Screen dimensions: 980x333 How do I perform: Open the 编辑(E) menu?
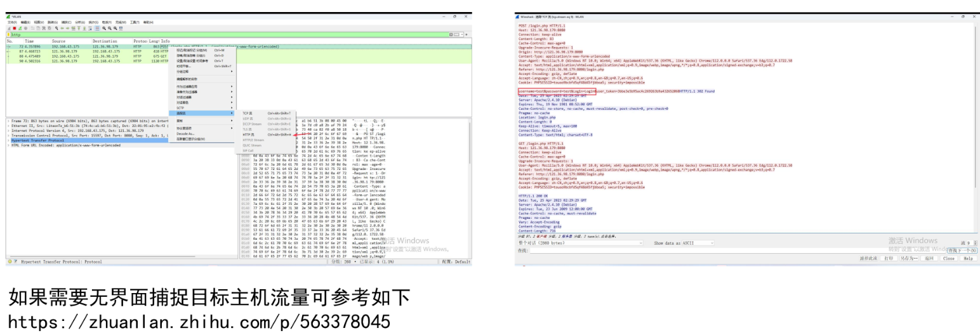point(25,22)
